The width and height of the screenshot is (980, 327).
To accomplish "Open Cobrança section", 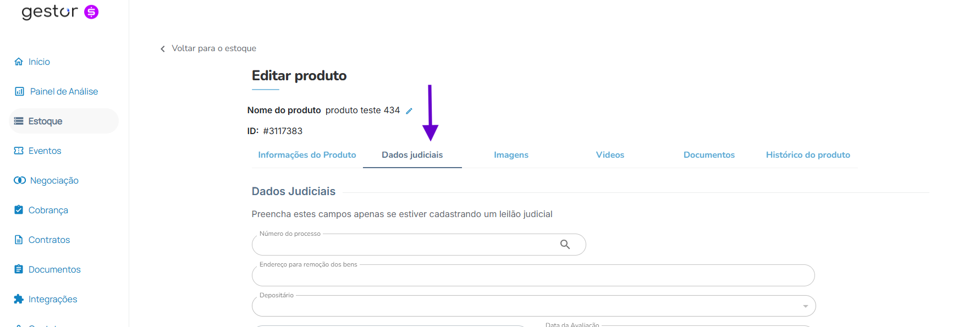I will 48,210.
